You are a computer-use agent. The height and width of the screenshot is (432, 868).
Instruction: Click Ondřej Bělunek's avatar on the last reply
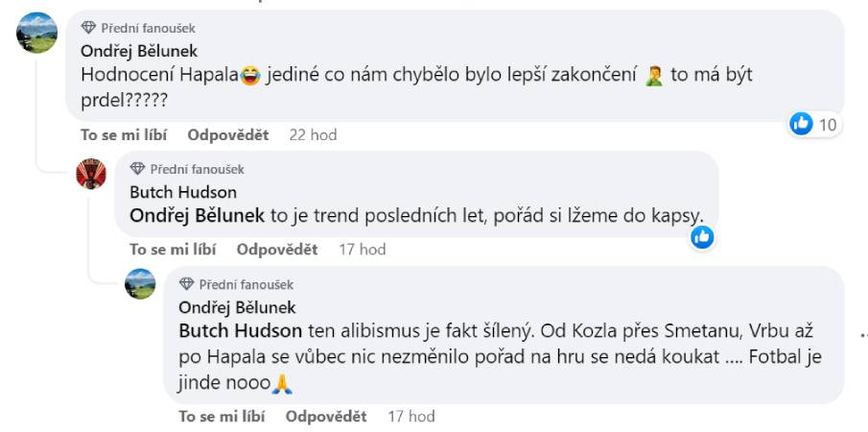140,284
